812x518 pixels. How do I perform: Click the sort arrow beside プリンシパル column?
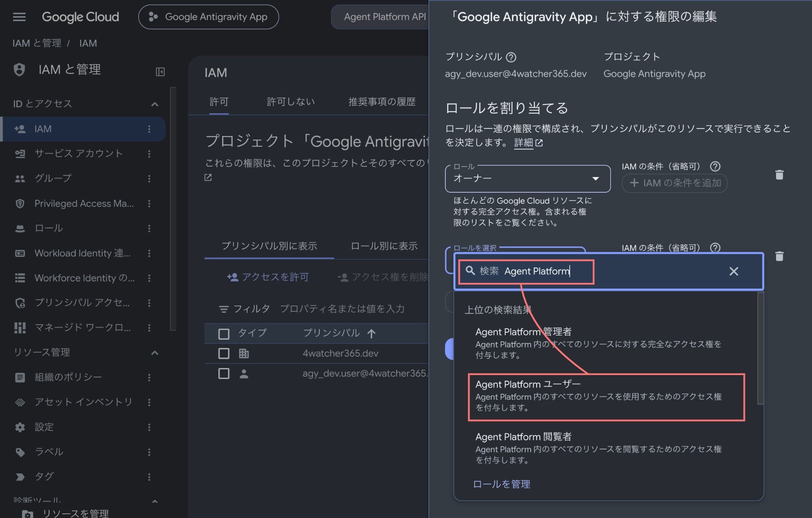pyautogui.click(x=371, y=334)
